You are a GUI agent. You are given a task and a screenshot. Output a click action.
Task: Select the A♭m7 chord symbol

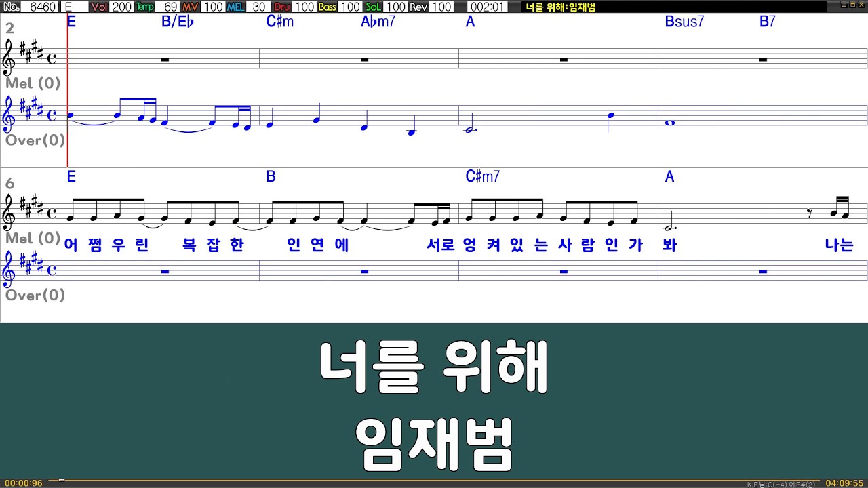tap(378, 22)
